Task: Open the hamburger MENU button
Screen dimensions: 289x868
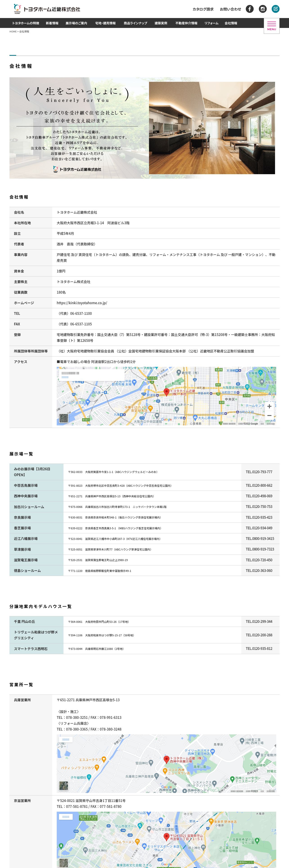Action: click(x=271, y=26)
